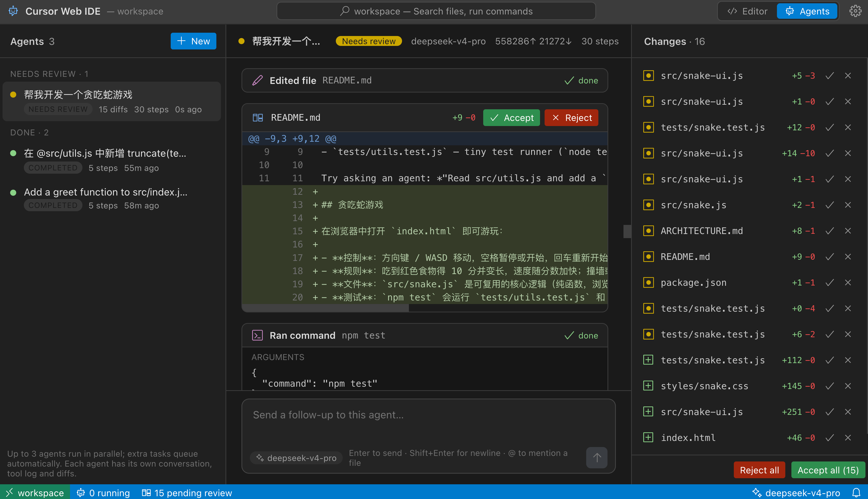This screenshot has width=868, height=499.
Task: Click Reject all button
Action: click(x=759, y=470)
